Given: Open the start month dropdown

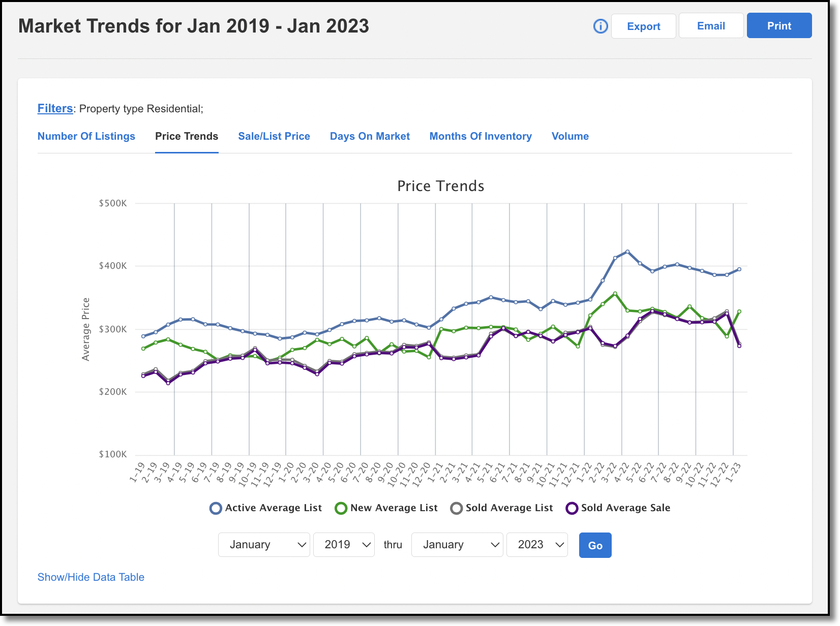Looking at the screenshot, I should click(x=264, y=545).
